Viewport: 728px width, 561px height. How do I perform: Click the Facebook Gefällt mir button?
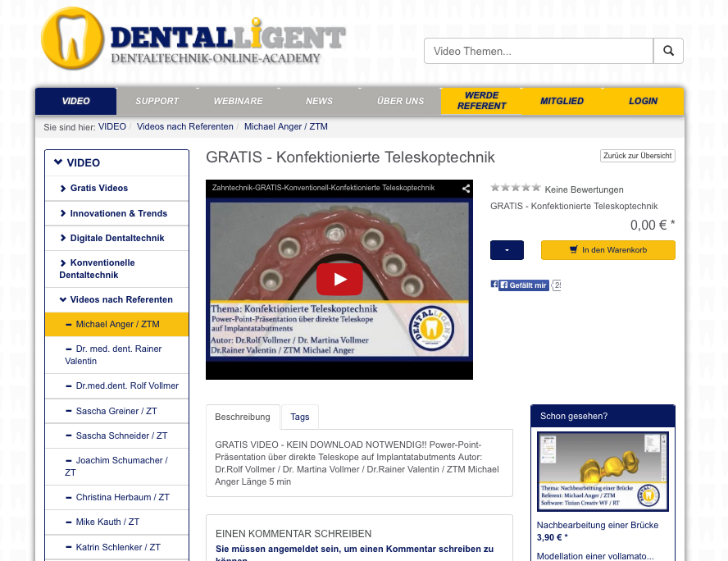pyautogui.click(x=524, y=285)
